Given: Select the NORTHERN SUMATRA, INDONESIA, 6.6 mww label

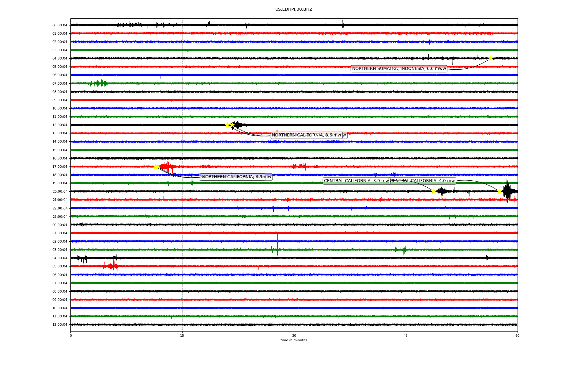Looking at the screenshot, I should [x=399, y=69].
